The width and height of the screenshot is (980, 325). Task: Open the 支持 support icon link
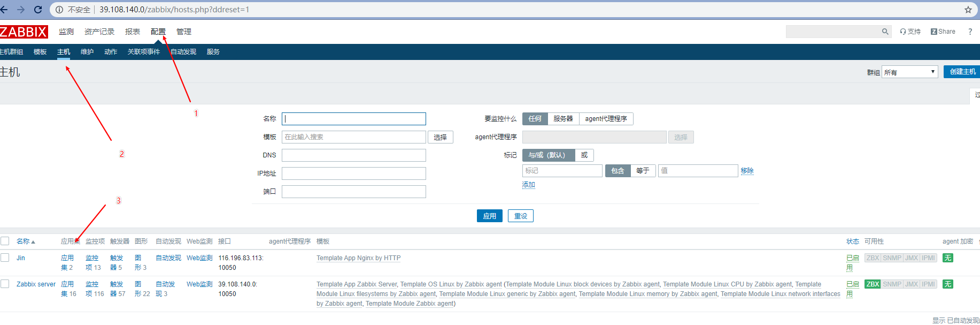click(x=903, y=32)
